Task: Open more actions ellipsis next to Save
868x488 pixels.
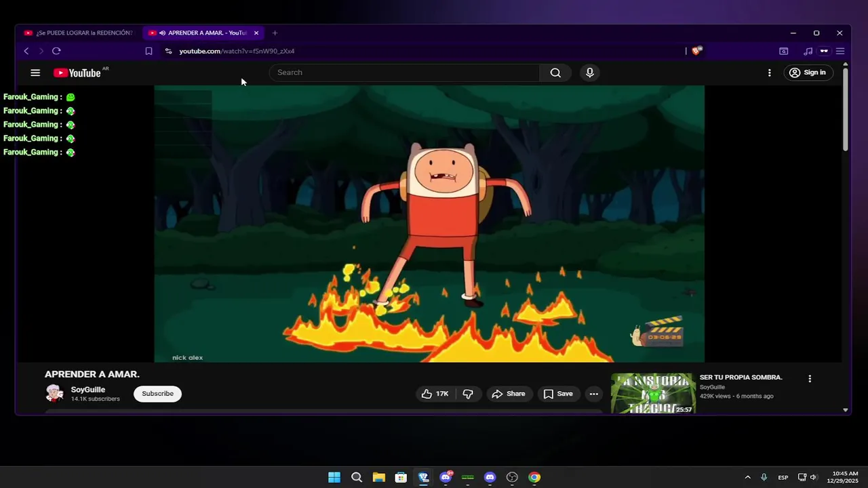Action: tap(593, 394)
